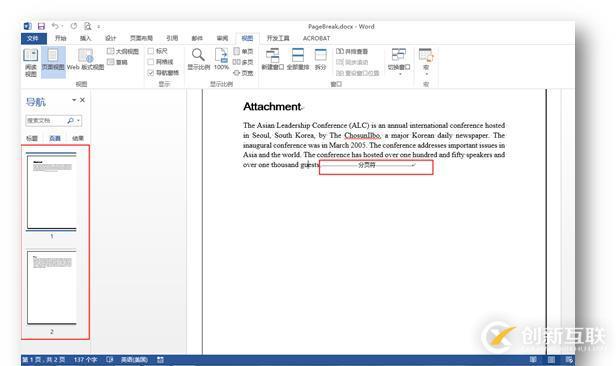The width and height of the screenshot is (616, 366).
Task: Select page 1 thumbnail in navigation pane
Action: [51, 192]
